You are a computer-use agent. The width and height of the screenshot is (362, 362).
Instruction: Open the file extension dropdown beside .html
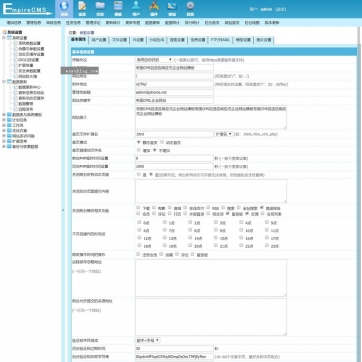click(x=223, y=134)
